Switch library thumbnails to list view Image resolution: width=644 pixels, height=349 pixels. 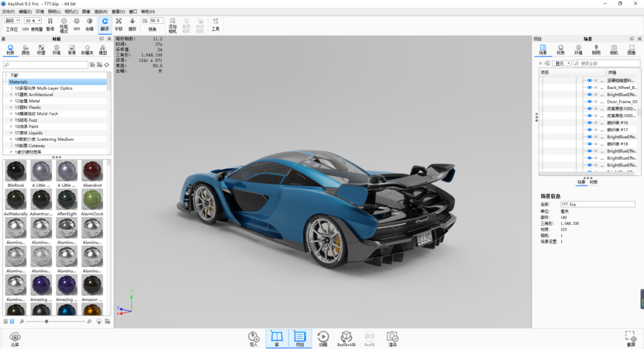tap(6, 322)
